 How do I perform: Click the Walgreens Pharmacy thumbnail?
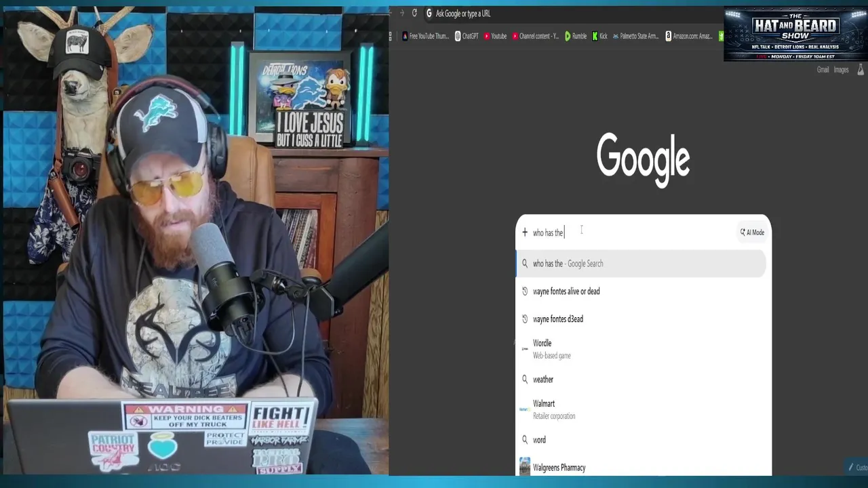click(524, 466)
